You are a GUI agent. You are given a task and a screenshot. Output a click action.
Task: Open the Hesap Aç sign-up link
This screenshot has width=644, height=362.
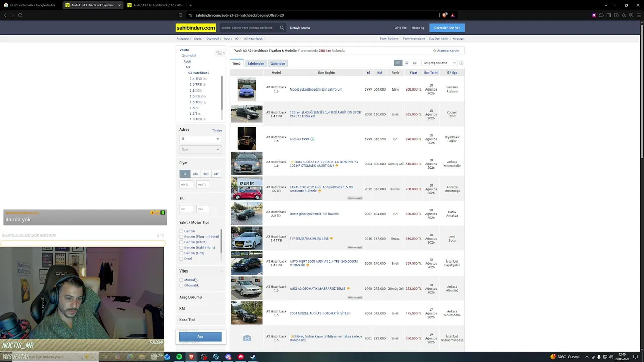[x=418, y=28]
